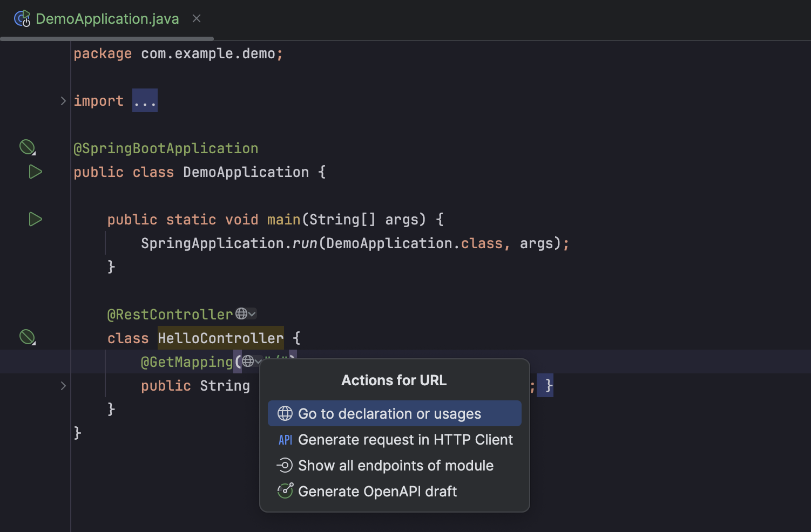811x532 pixels.
Task: Open the dropdown arrow next to @RestController globe
Action: pyautogui.click(x=252, y=314)
